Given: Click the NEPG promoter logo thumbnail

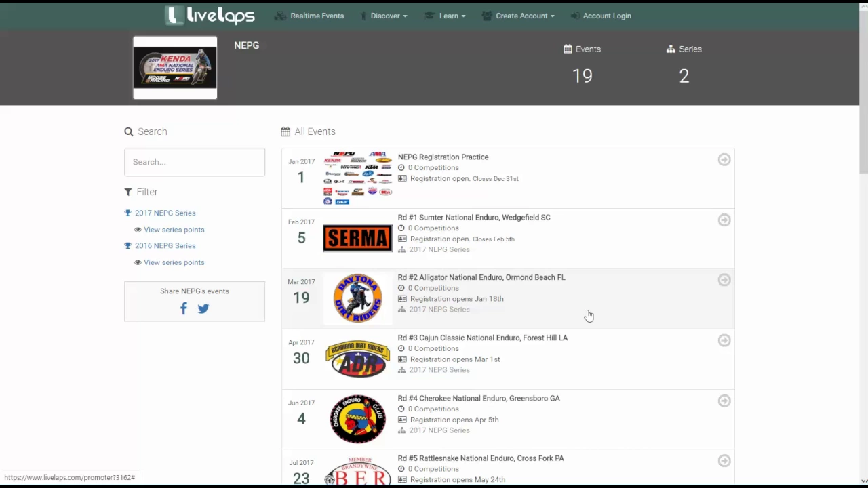Looking at the screenshot, I should 175,68.
